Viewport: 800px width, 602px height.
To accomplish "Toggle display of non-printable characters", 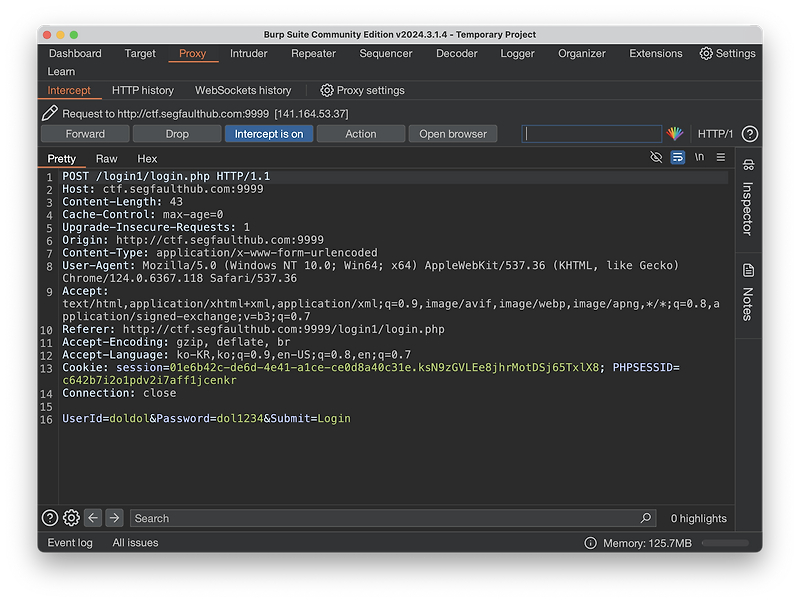I will point(656,157).
